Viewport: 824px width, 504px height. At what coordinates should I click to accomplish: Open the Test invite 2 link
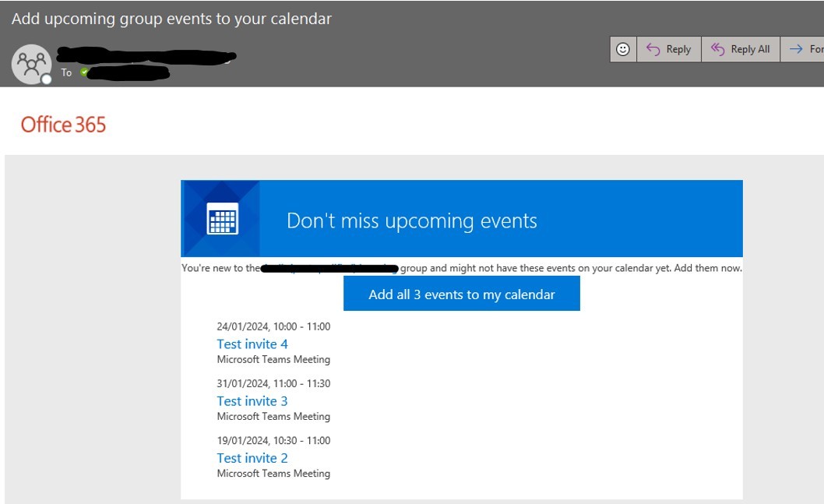coord(252,458)
